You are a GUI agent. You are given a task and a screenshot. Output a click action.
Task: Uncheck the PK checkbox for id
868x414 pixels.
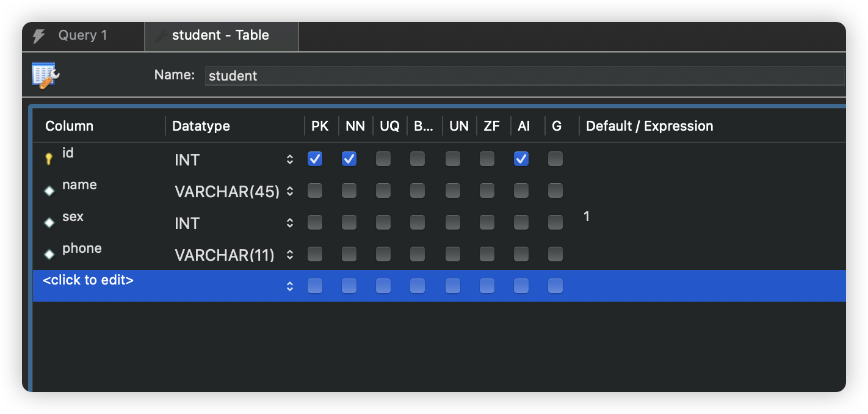click(x=315, y=159)
